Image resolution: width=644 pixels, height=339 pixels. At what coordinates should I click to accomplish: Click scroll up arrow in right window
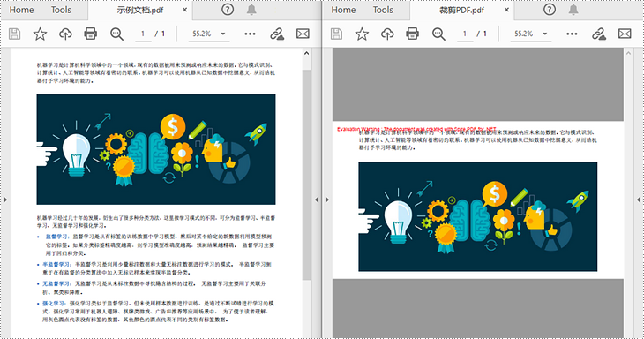(628, 54)
